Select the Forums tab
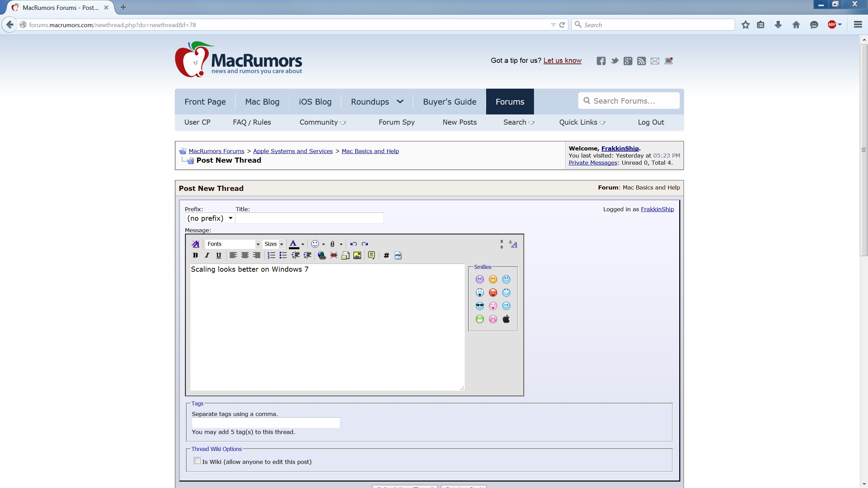Viewport: 868px width, 488px height. click(510, 102)
